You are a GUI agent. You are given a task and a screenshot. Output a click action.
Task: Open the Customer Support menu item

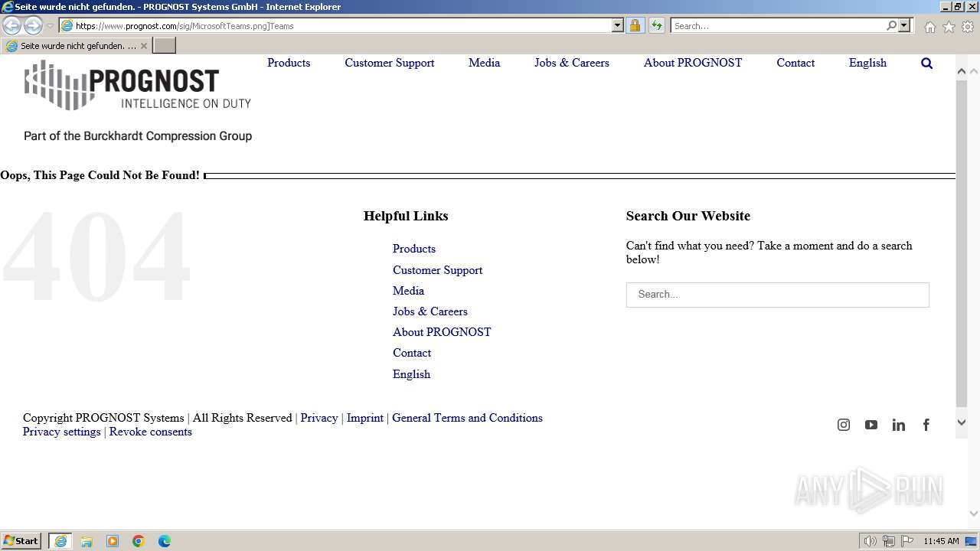pos(389,63)
